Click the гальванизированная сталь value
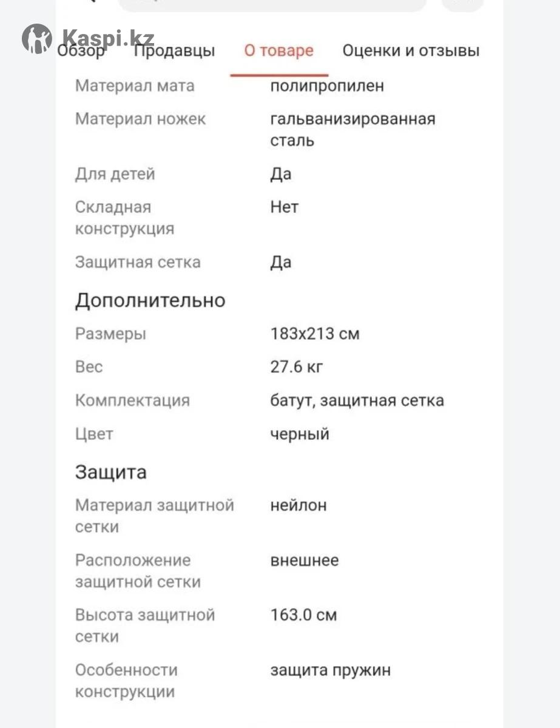Viewport: 560px width, 728px height. tap(353, 129)
